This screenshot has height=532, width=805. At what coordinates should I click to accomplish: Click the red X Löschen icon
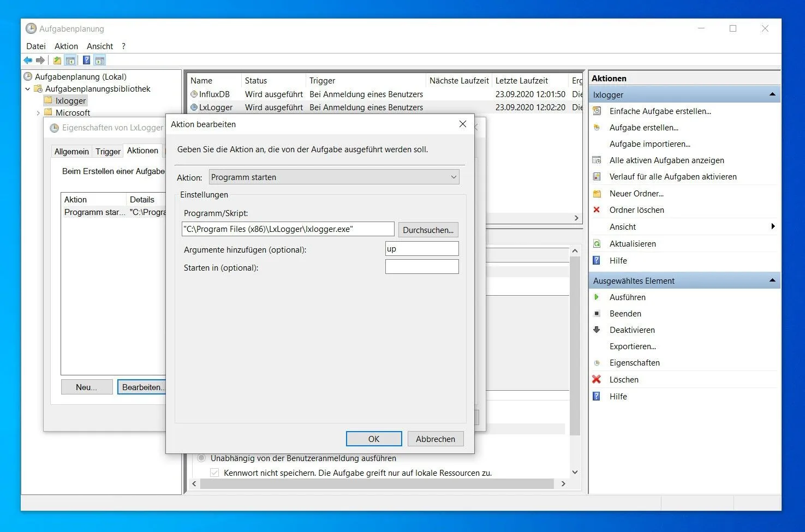pyautogui.click(x=597, y=379)
